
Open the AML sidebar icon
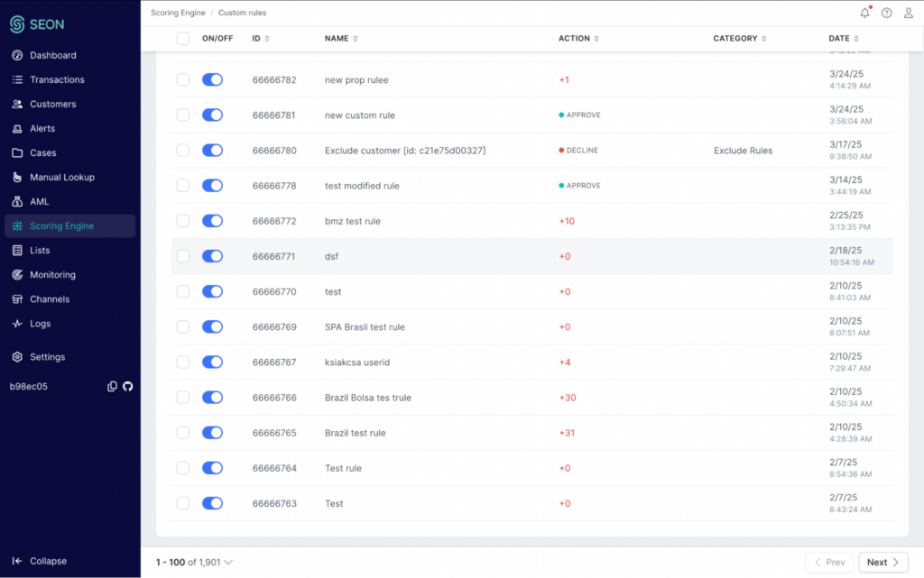[17, 201]
